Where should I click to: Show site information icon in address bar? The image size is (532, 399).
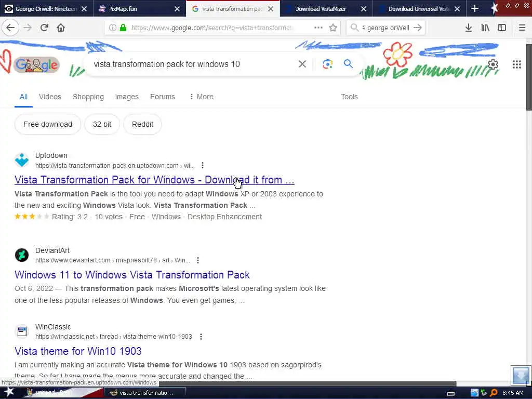click(113, 28)
